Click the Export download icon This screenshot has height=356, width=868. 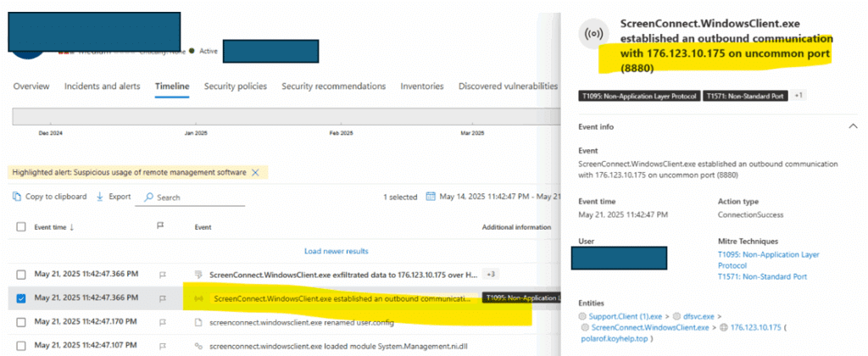(100, 197)
